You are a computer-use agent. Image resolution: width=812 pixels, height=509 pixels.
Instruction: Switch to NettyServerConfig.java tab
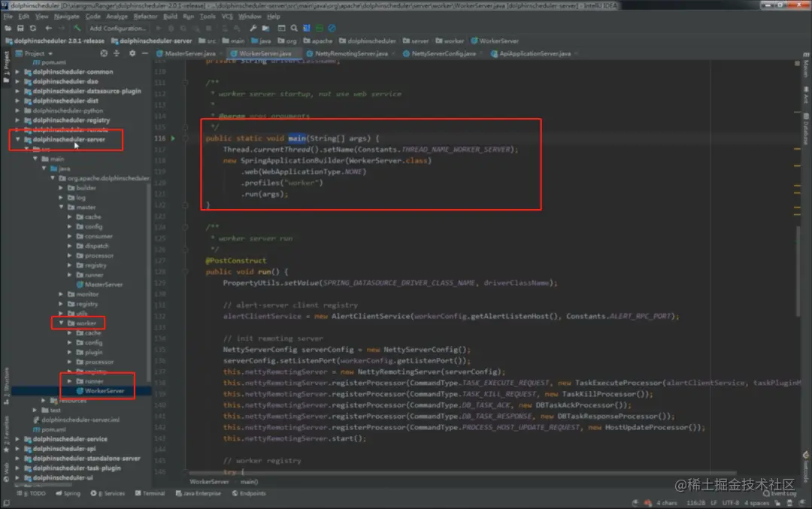443,53
